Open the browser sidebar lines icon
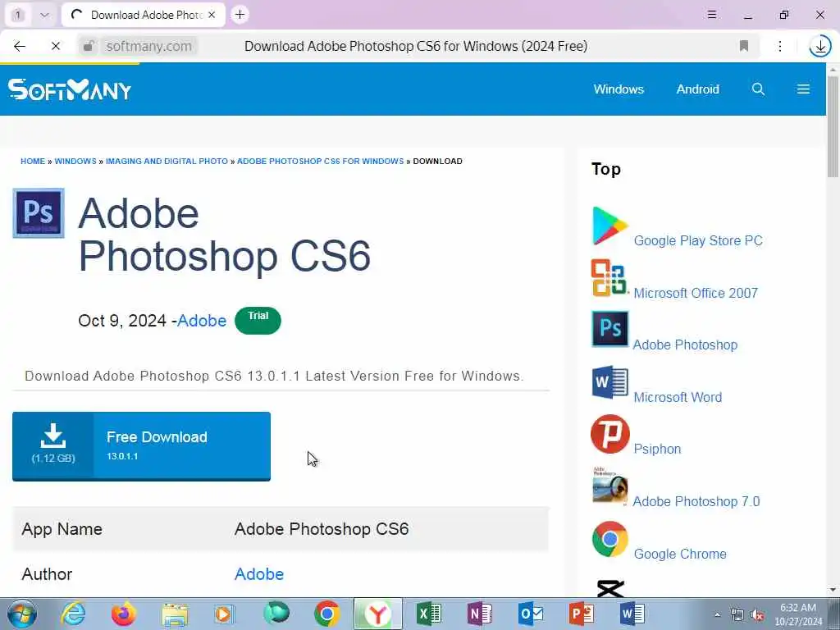This screenshot has width=840, height=630. tap(712, 15)
